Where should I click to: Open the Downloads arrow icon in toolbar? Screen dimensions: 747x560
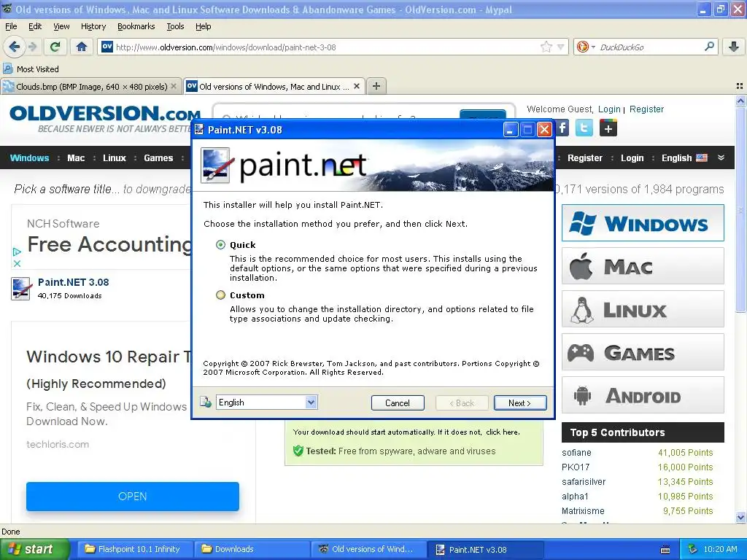pyautogui.click(x=734, y=47)
